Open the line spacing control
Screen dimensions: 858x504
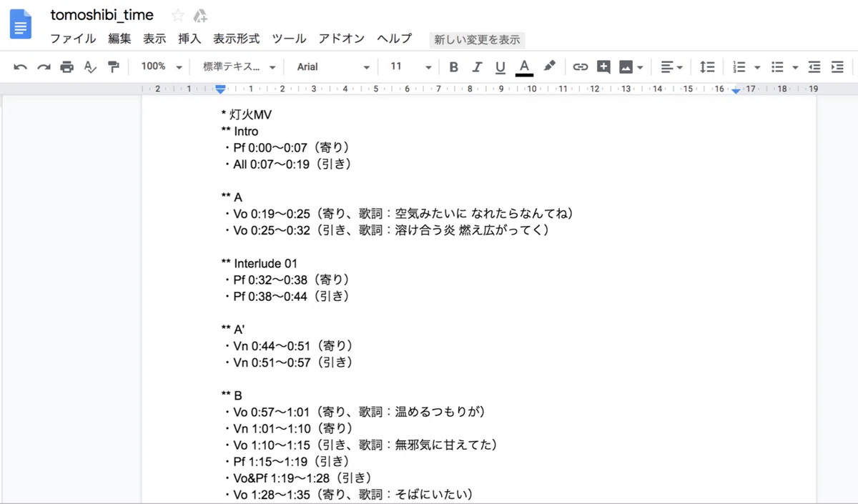click(707, 67)
